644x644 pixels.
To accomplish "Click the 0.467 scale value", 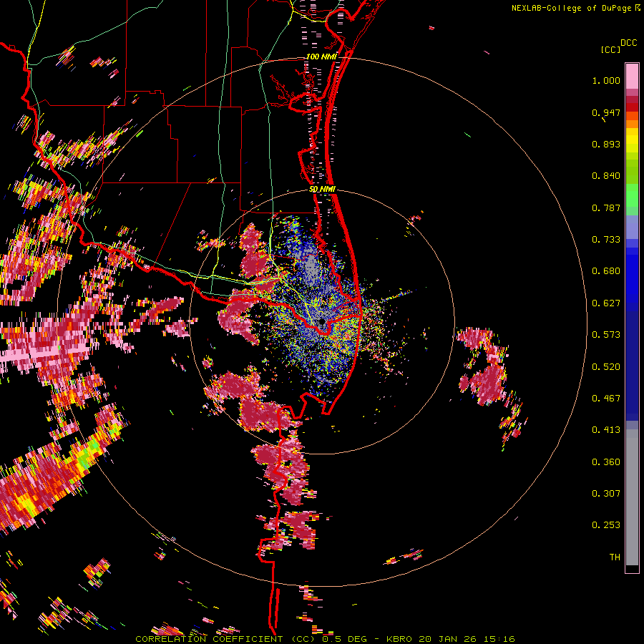I will coord(606,399).
